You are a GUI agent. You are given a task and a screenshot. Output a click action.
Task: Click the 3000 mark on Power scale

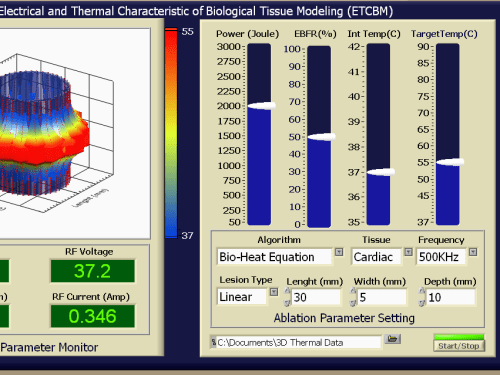pyautogui.click(x=228, y=47)
